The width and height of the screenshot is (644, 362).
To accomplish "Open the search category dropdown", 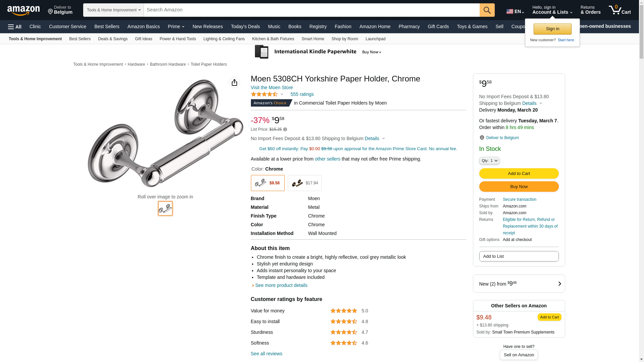I will (x=113, y=10).
